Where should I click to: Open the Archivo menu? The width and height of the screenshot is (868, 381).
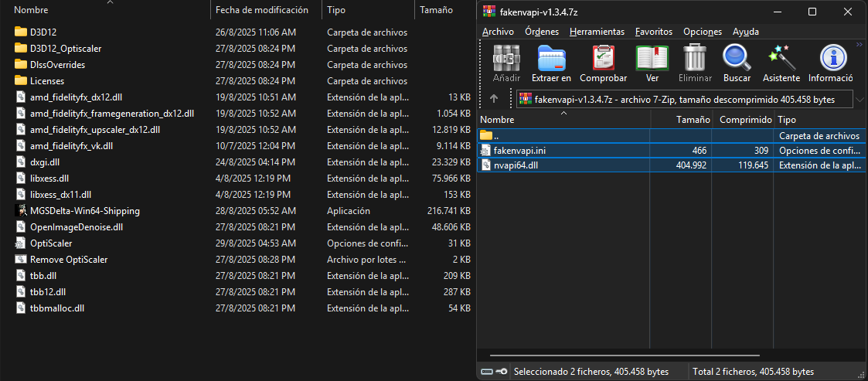pos(498,32)
